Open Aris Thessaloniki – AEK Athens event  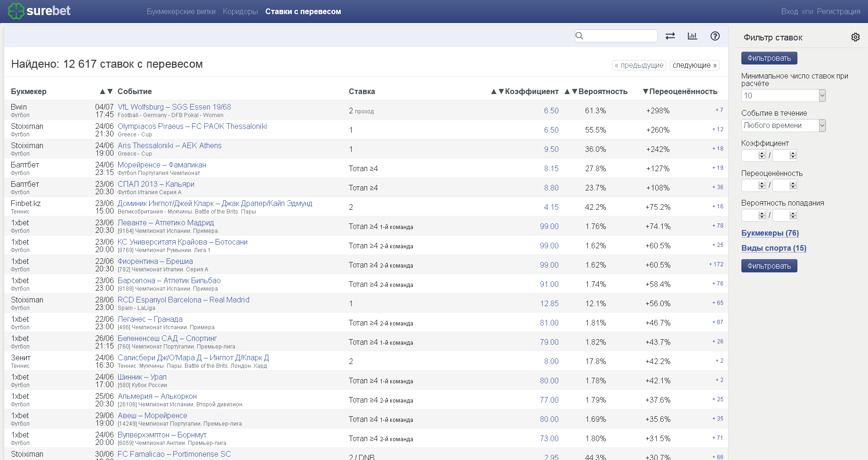point(169,146)
